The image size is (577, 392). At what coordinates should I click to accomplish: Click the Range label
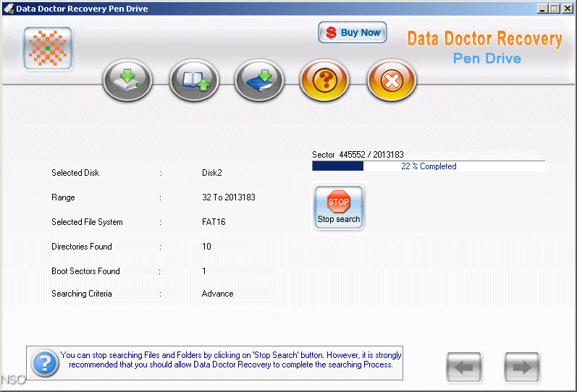[x=63, y=197]
